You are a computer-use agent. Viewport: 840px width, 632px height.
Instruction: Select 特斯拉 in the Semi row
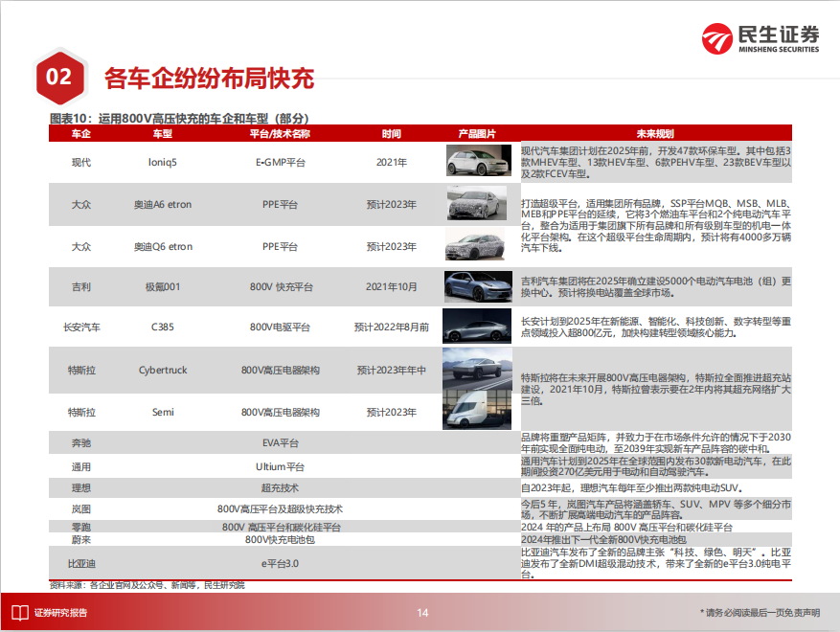click(x=81, y=413)
